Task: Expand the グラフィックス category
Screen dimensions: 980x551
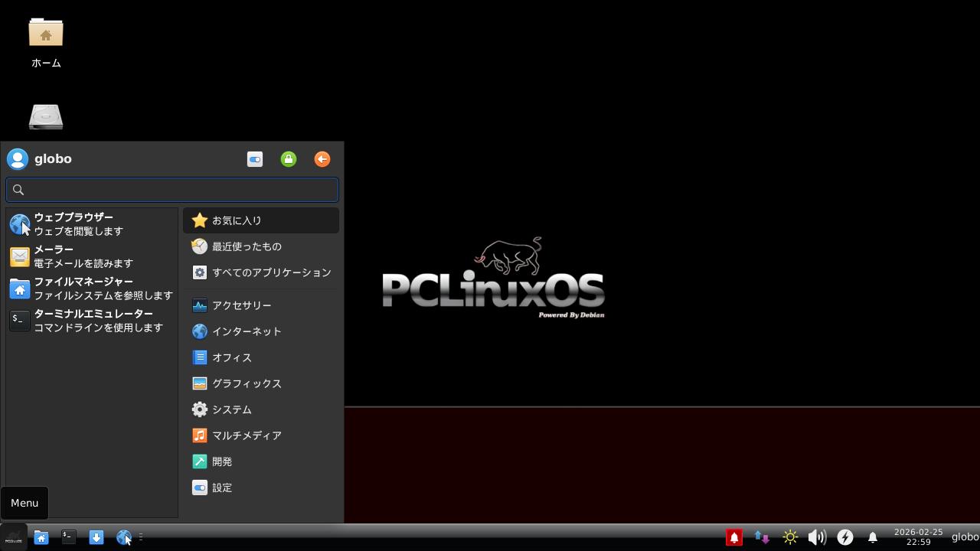Action: 247,383
